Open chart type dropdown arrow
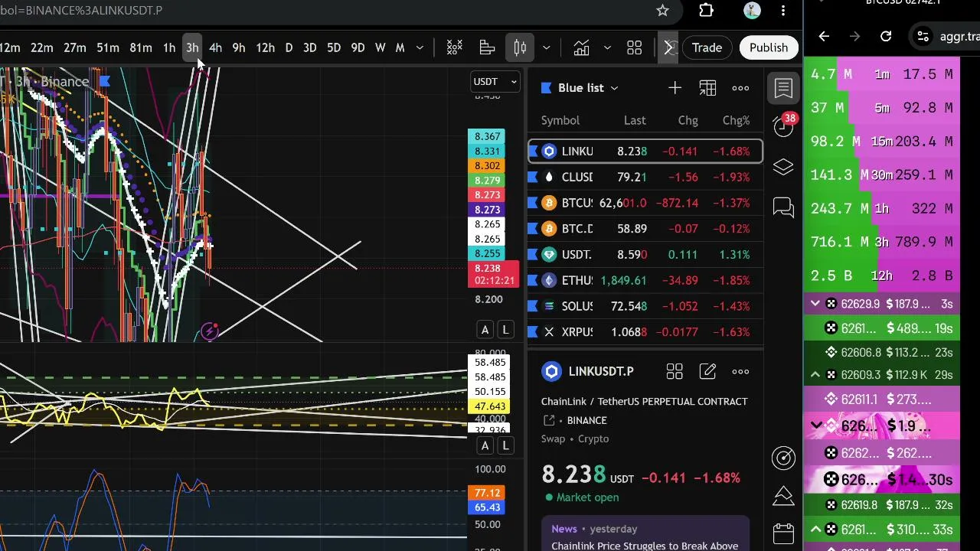The width and height of the screenshot is (980, 551). 546,48
